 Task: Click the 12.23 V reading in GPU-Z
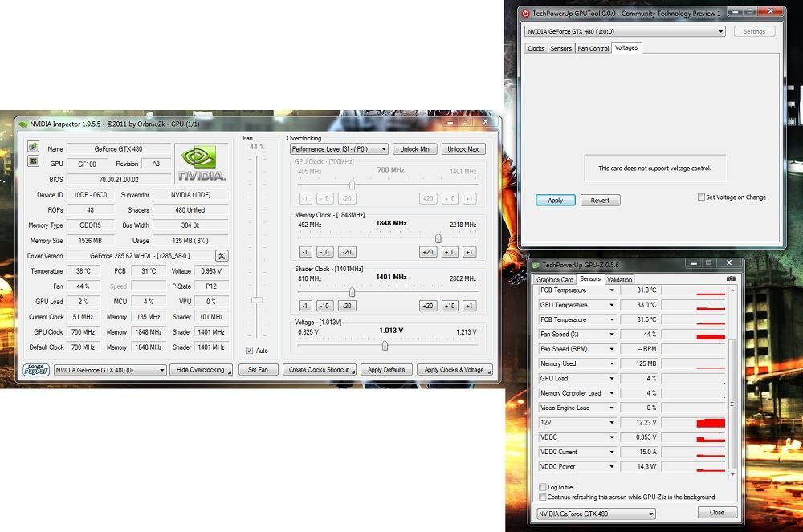point(640,423)
